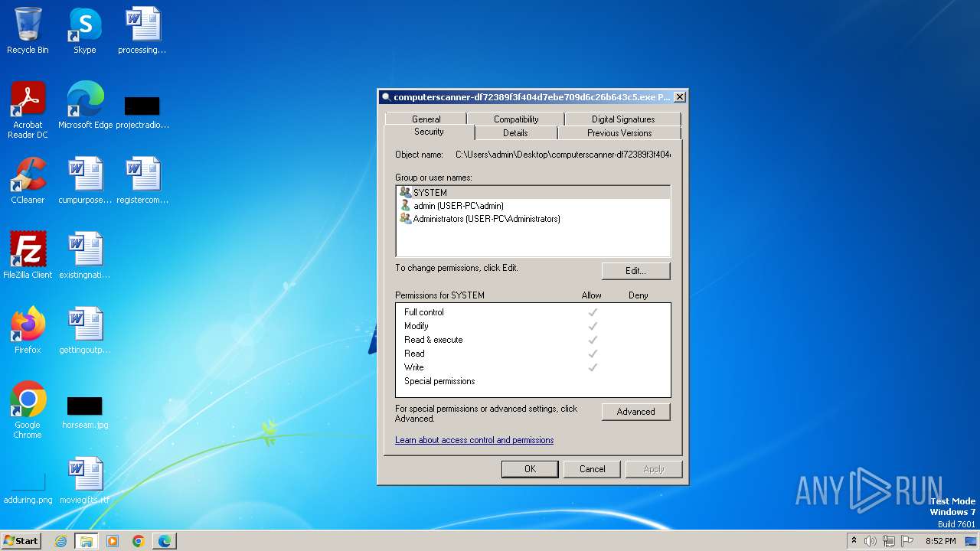This screenshot has width=980, height=551.
Task: Click Modify Allow checkmark
Action: (593, 326)
